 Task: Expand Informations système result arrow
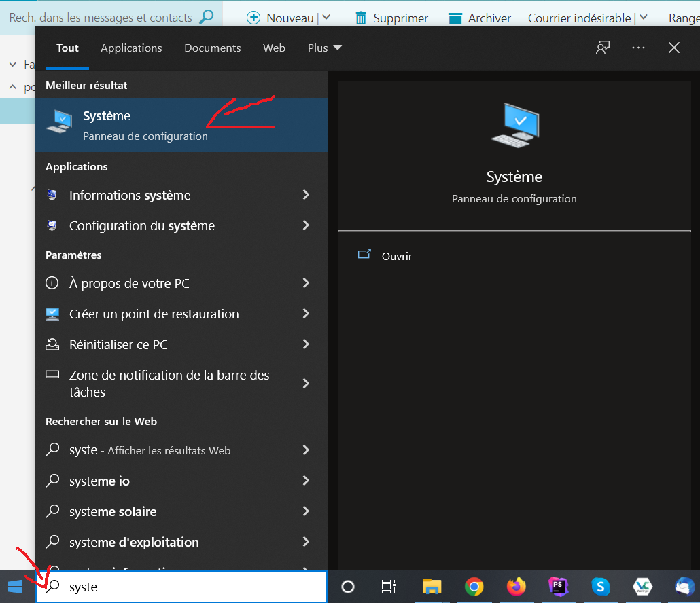[x=306, y=195]
